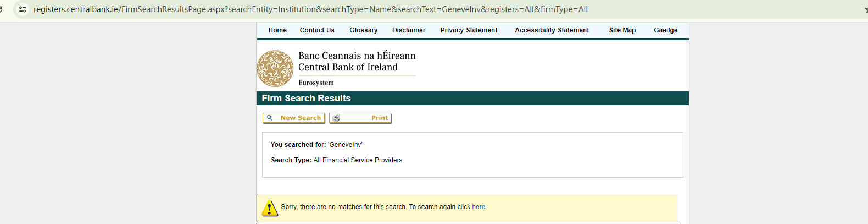Select Disclaimer in the navigation bar

click(409, 30)
